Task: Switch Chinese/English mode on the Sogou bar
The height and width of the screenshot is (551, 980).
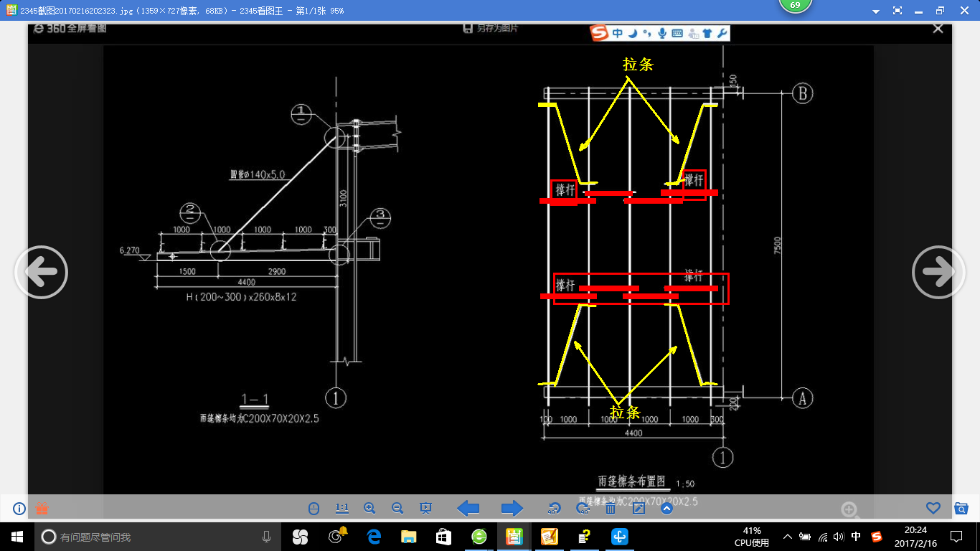Action: 617,33
